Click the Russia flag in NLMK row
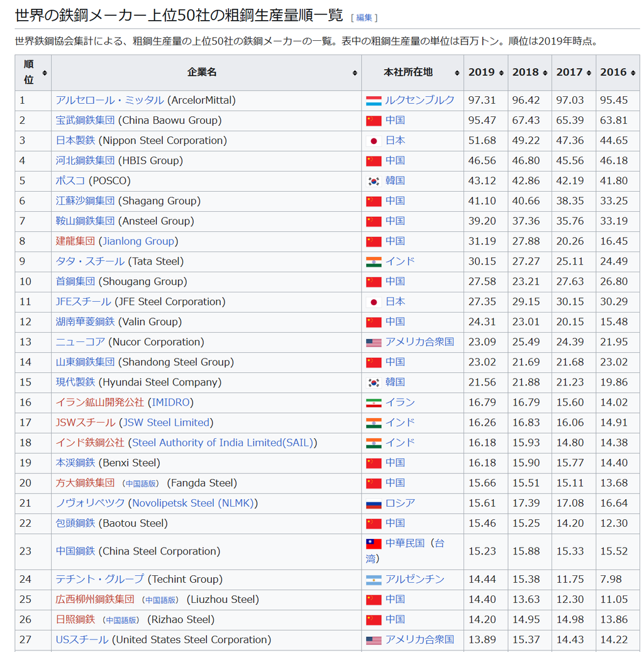The image size is (644, 652). [x=374, y=504]
